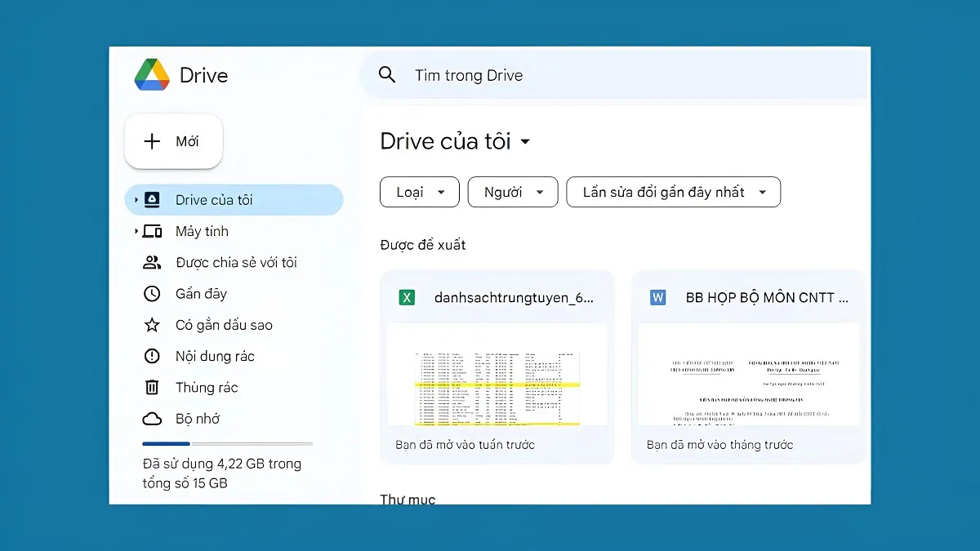Expand the 'Máy tính' tree arrow
The height and width of the screenshot is (551, 980).
(x=136, y=231)
